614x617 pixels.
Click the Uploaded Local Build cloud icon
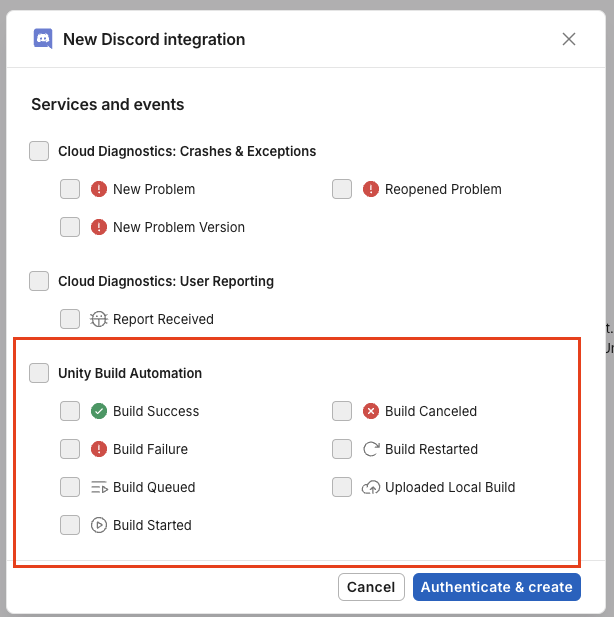(x=371, y=487)
